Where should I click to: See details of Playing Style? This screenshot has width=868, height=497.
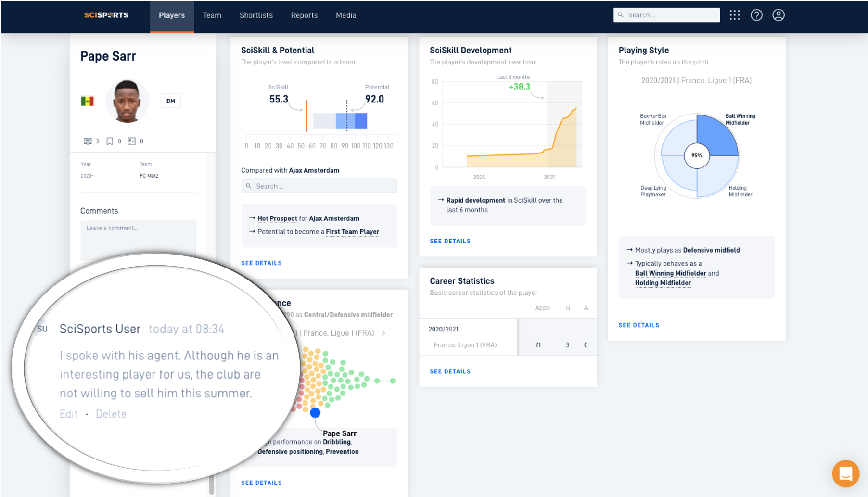click(639, 325)
